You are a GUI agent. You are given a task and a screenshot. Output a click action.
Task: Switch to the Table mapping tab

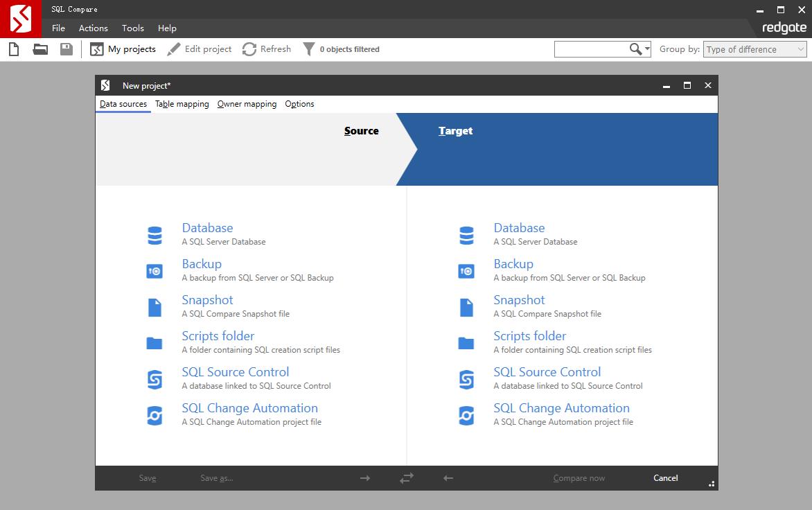click(182, 104)
